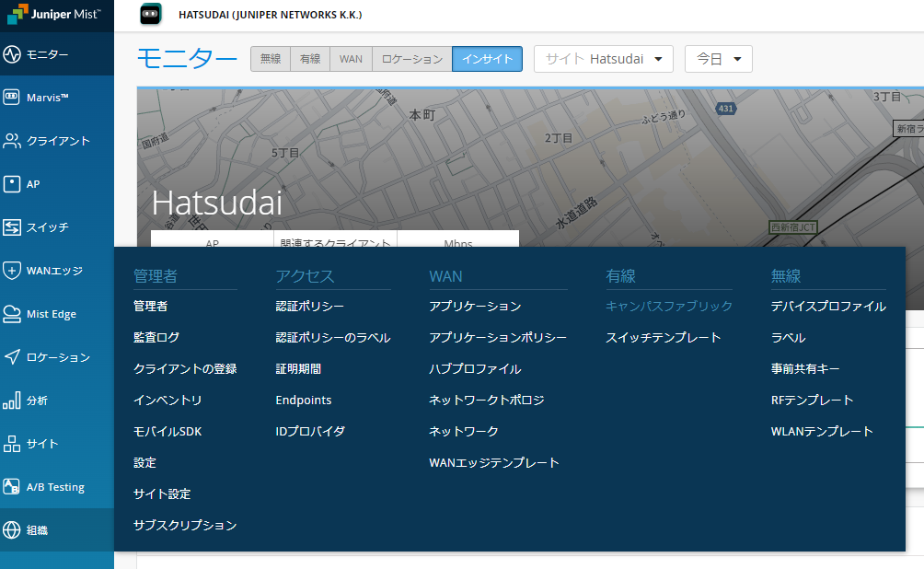Select WANエッジテンプレート in WAN column

coord(493,463)
